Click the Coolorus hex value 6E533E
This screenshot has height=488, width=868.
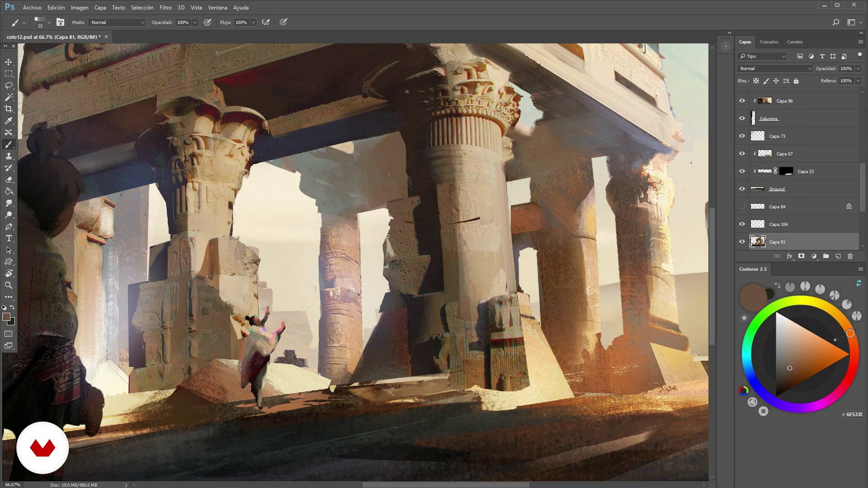click(x=854, y=414)
